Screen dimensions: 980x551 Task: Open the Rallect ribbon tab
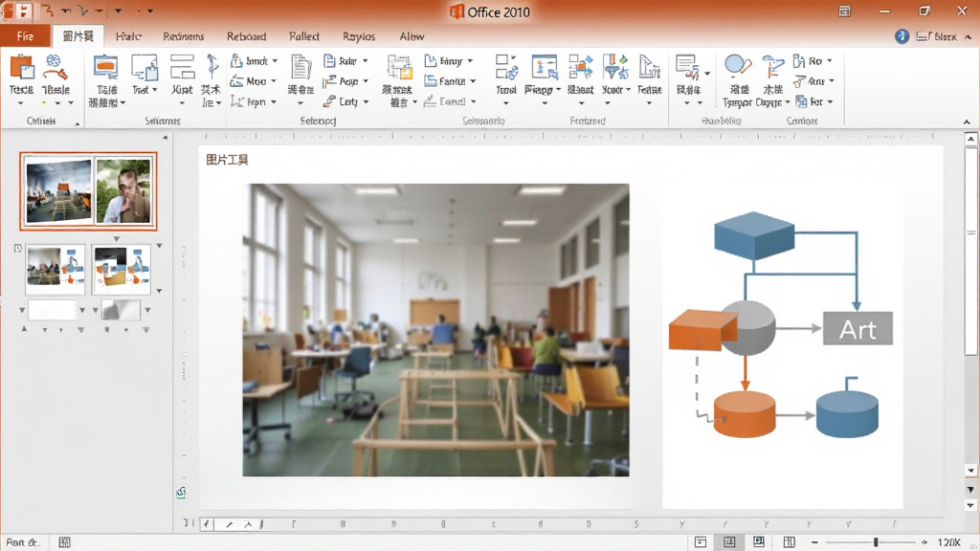point(304,36)
